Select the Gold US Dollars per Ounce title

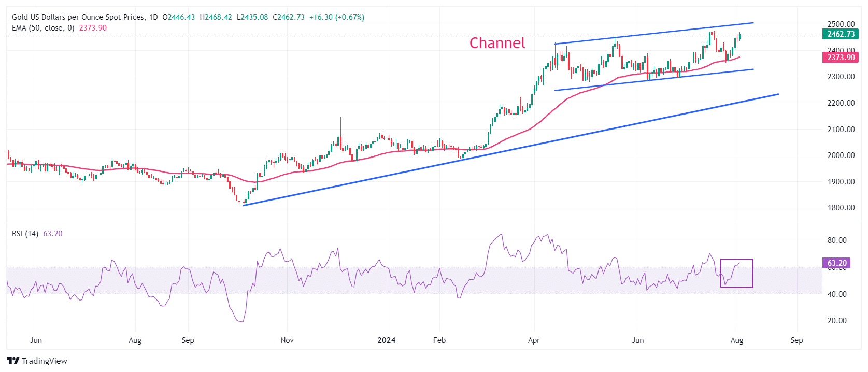pos(78,17)
